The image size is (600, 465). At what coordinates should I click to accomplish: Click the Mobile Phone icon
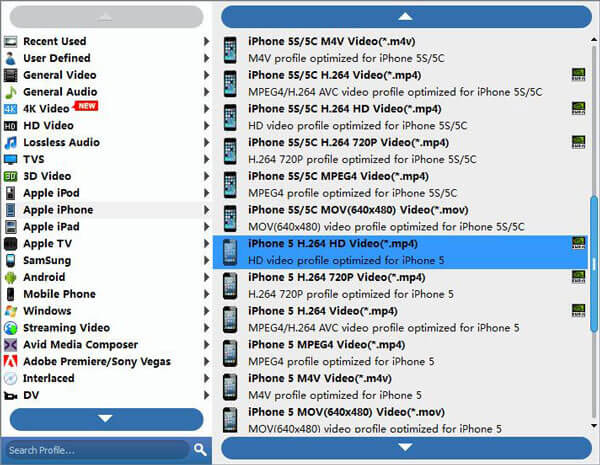coord(11,294)
